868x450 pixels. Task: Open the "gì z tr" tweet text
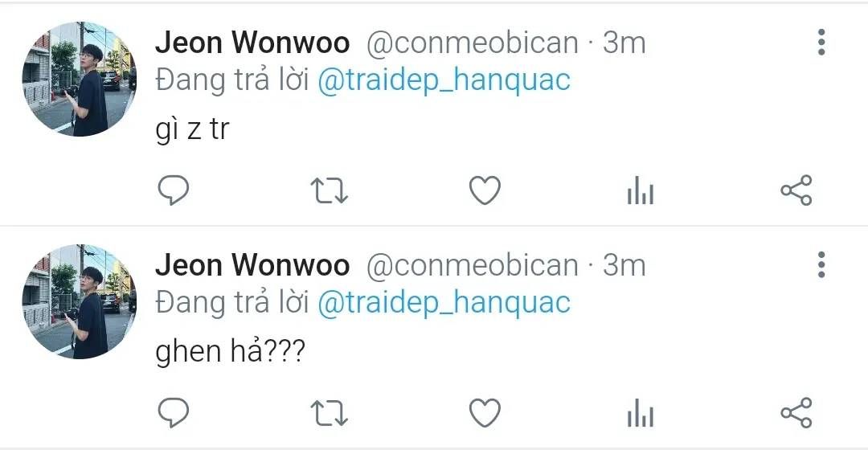[x=192, y=129]
